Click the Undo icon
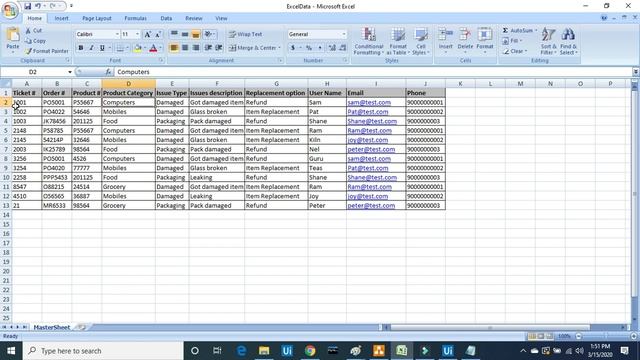 click(x=38, y=6)
